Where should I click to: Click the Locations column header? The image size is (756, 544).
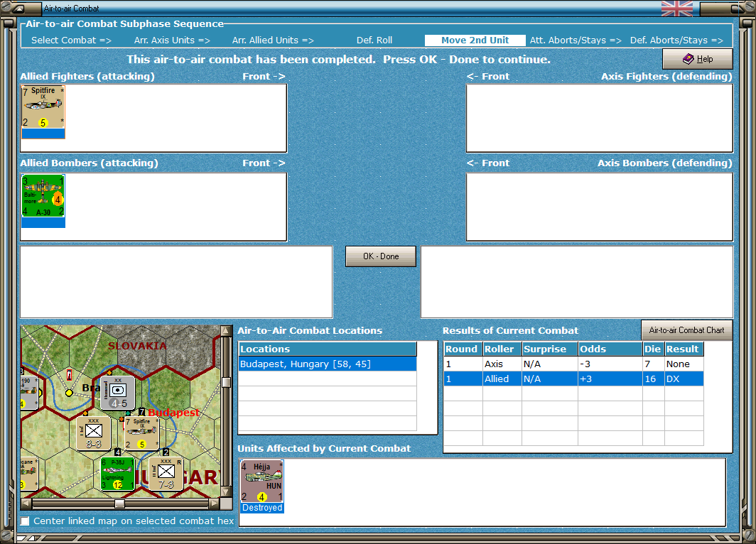328,349
